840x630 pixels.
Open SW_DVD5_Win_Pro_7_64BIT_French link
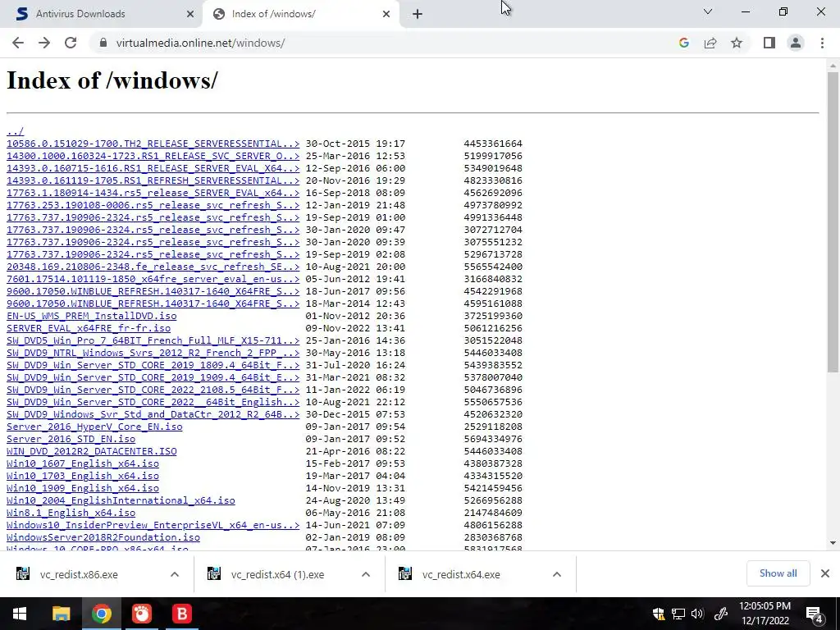[x=153, y=340]
